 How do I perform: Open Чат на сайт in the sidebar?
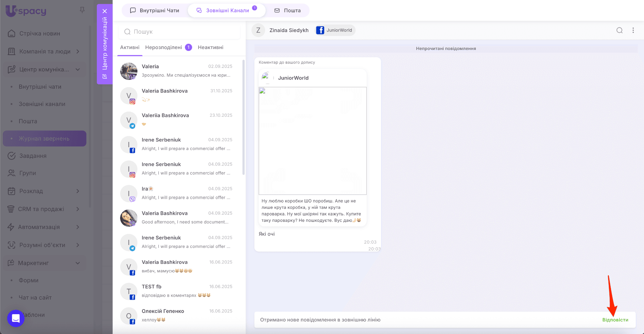tap(35, 298)
